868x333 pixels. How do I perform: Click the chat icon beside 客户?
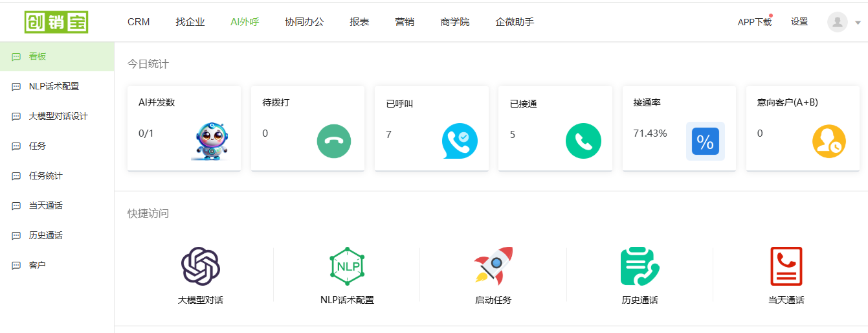click(x=16, y=266)
